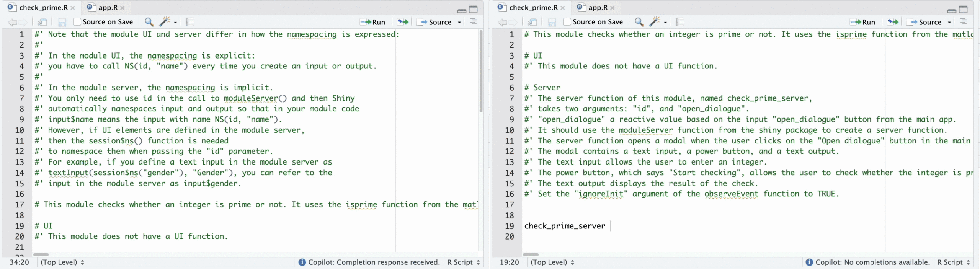Save the document in right pane

(x=552, y=22)
